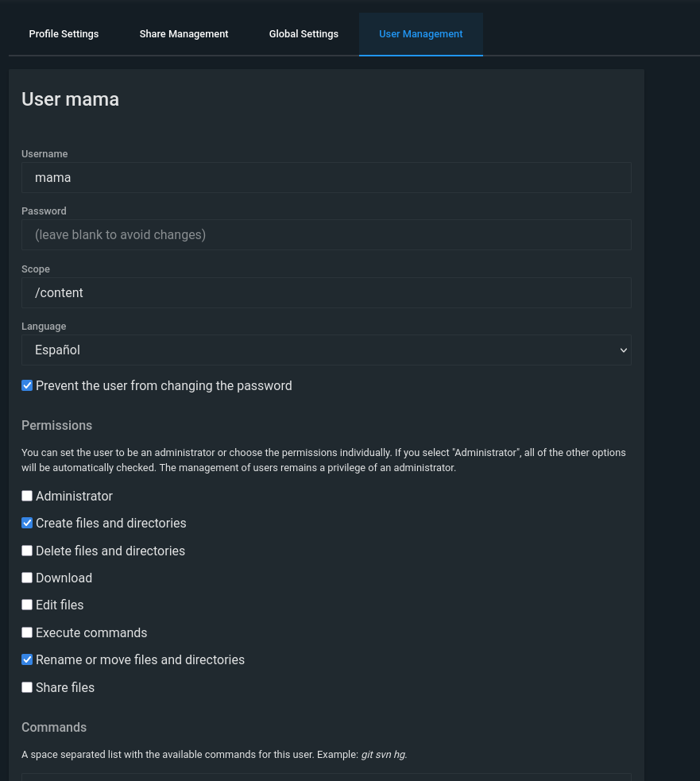
Task: Uncheck Rename or move files and directories
Action: pos(27,659)
